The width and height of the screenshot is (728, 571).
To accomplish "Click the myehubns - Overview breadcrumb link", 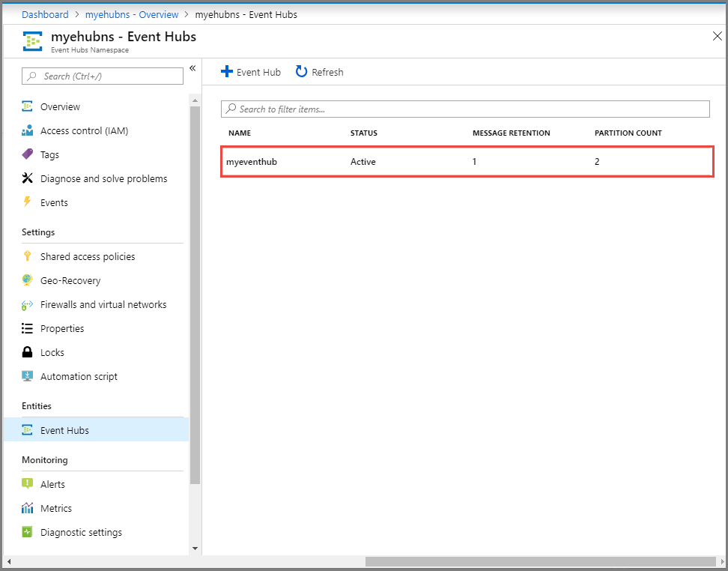I will click(132, 14).
